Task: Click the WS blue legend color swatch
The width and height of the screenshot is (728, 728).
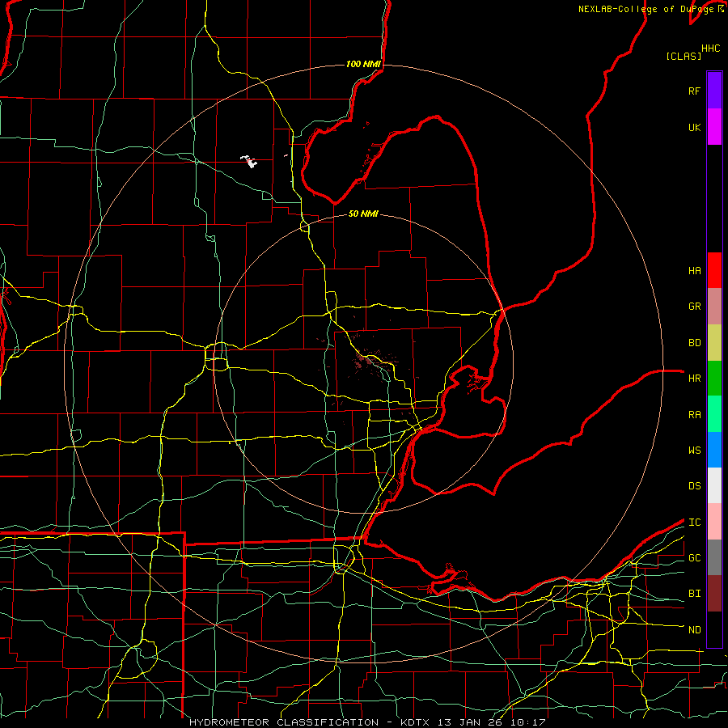Action: (x=714, y=450)
